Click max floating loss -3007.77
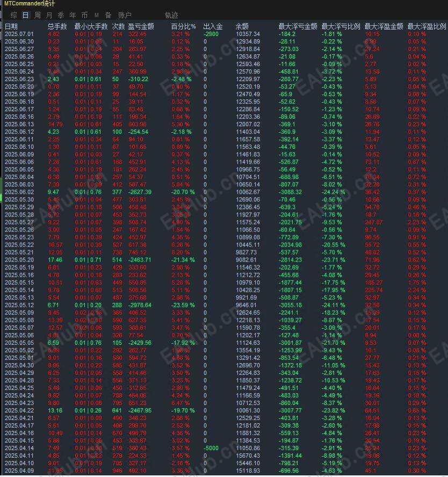The image size is (448, 477). (291, 410)
